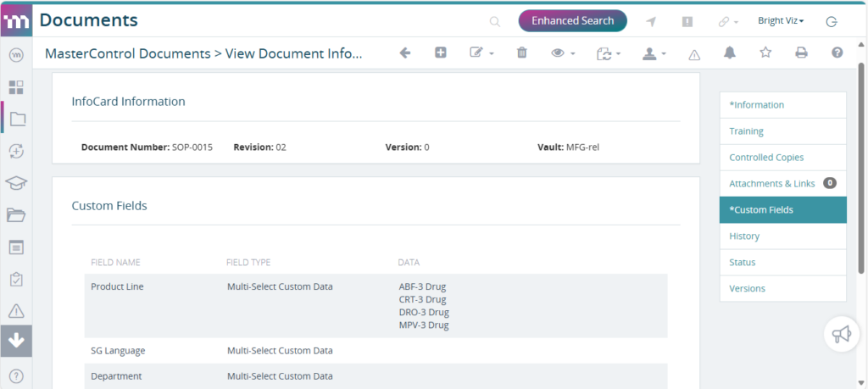Open the list panel icon in sidebar

pyautogui.click(x=17, y=247)
